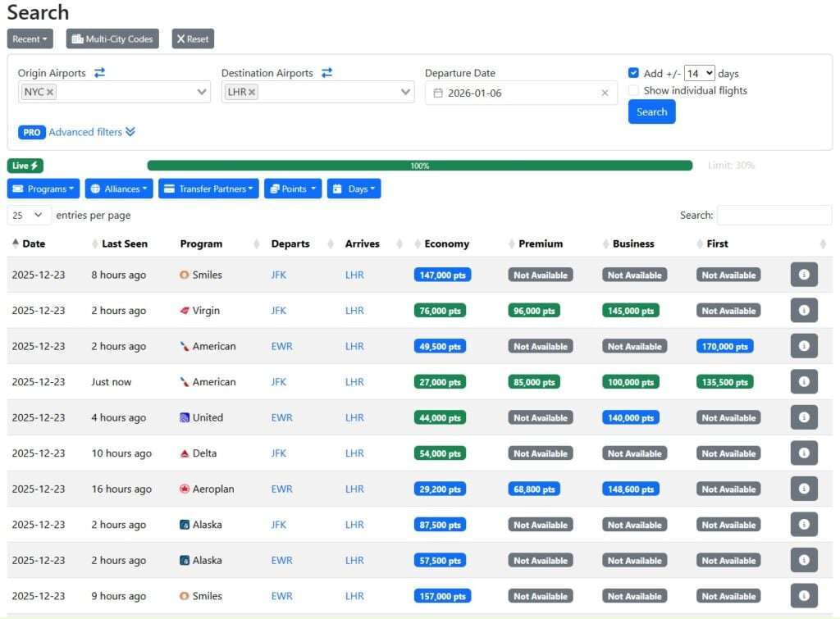Open info for the Delta JFK row
Viewport: 840px width, 619px height.
click(804, 453)
